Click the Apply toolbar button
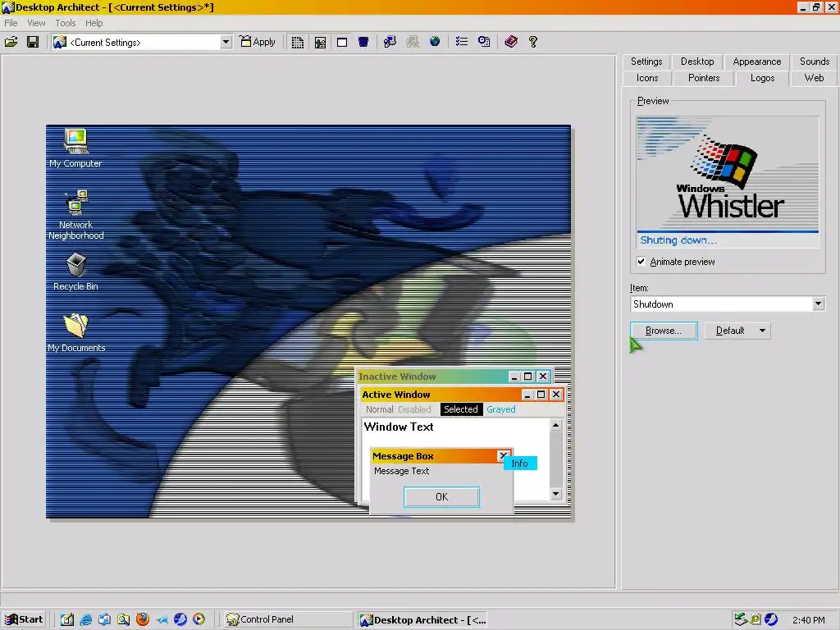This screenshot has height=630, width=840. point(258,42)
